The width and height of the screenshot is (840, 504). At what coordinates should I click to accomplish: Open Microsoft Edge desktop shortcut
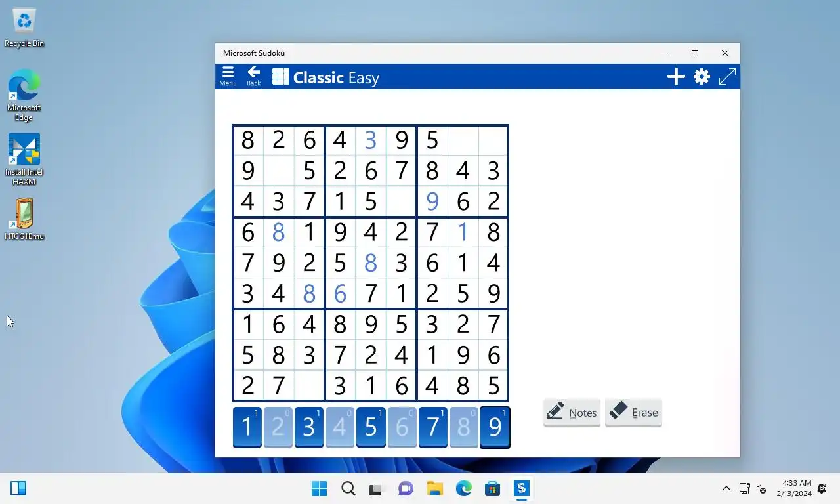coord(24,96)
